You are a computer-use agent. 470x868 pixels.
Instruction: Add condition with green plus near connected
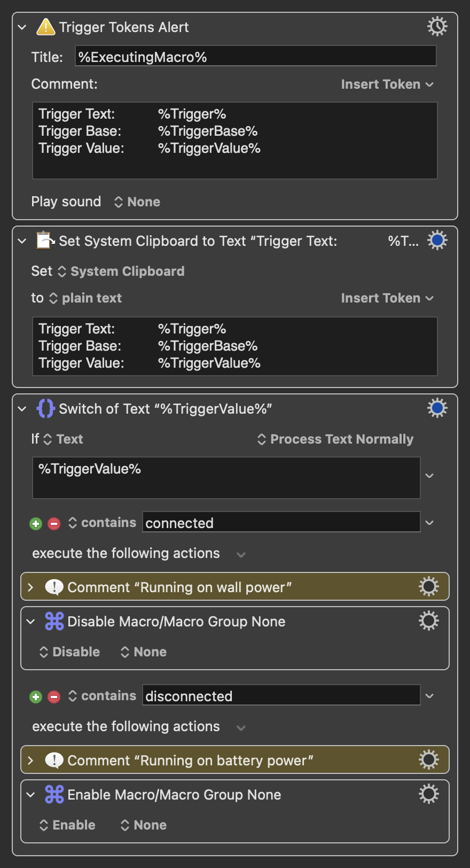tap(36, 524)
